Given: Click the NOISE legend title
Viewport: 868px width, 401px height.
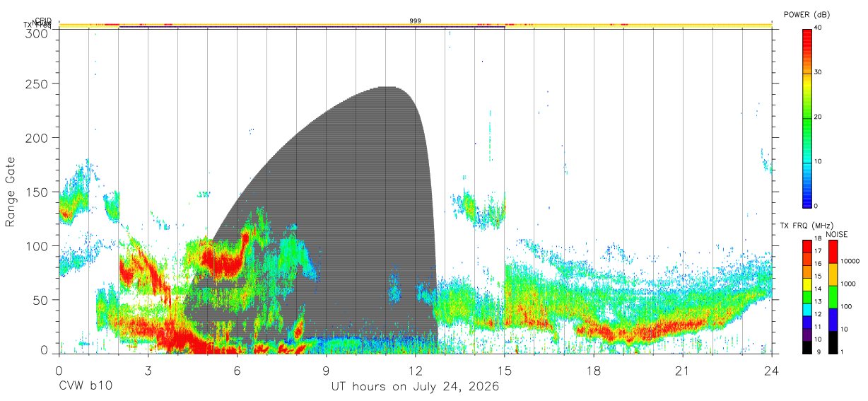Looking at the screenshot, I should pyautogui.click(x=836, y=234).
